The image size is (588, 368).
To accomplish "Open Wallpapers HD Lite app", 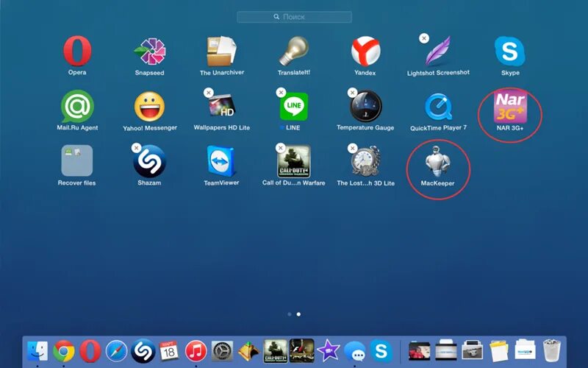I will click(222, 106).
